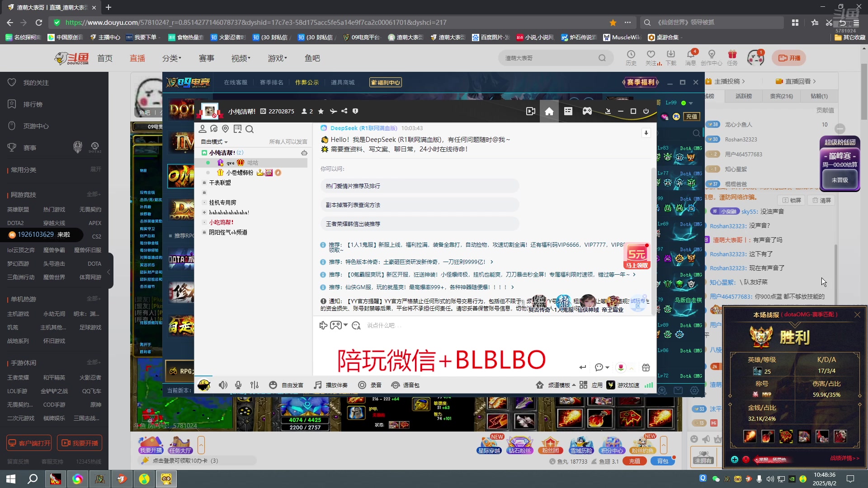This screenshot has height=488, width=868.
Task: Open 福利中心 in 09电竞 window
Action: tap(386, 82)
